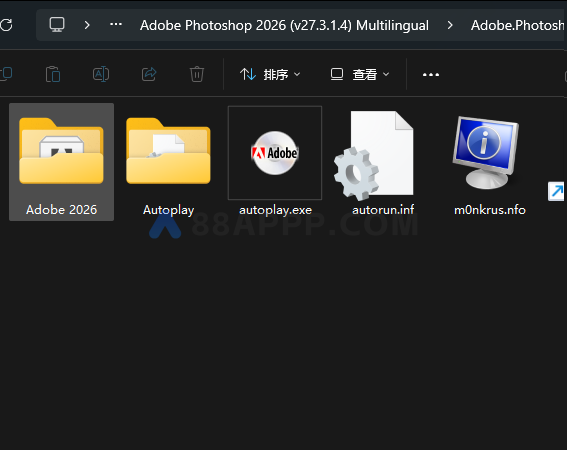Click the autoplay.exe file name label

tap(275, 210)
